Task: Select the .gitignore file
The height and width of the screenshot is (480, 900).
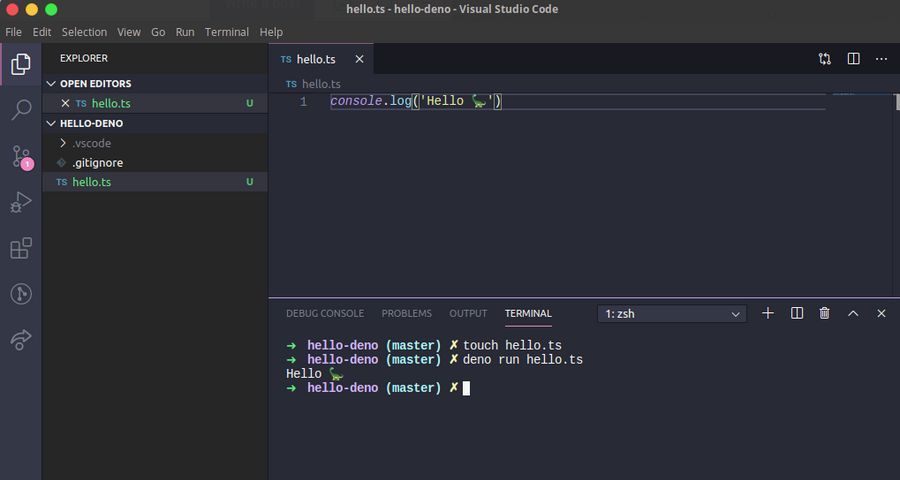Action: coord(97,163)
